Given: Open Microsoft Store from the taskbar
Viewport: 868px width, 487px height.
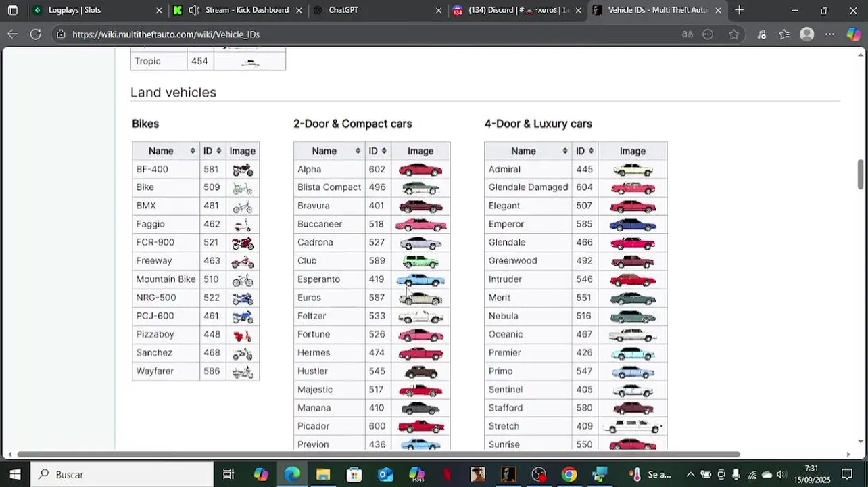Looking at the screenshot, I should [354, 474].
